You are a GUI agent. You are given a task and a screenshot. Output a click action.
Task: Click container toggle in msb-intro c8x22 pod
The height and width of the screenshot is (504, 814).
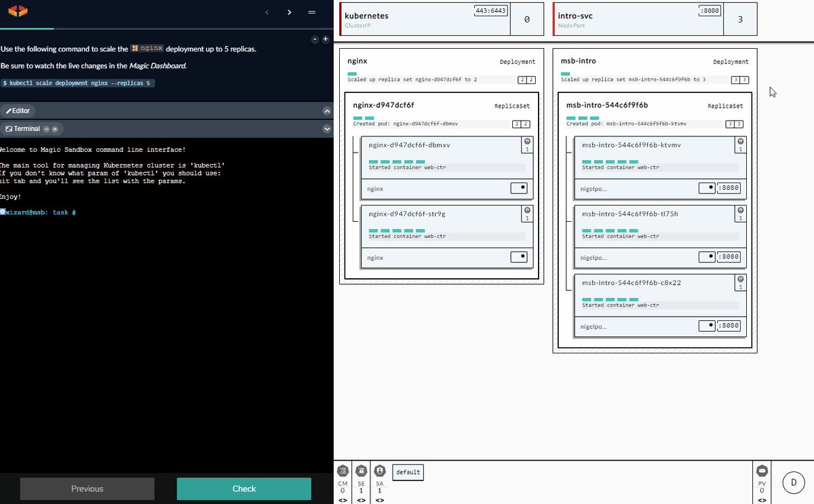tap(707, 326)
